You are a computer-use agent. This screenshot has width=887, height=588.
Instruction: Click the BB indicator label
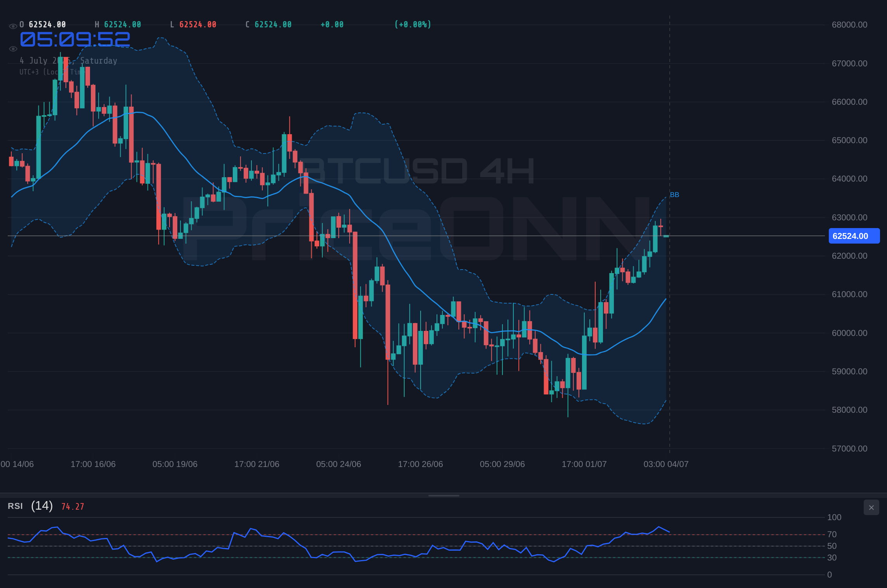pos(674,195)
